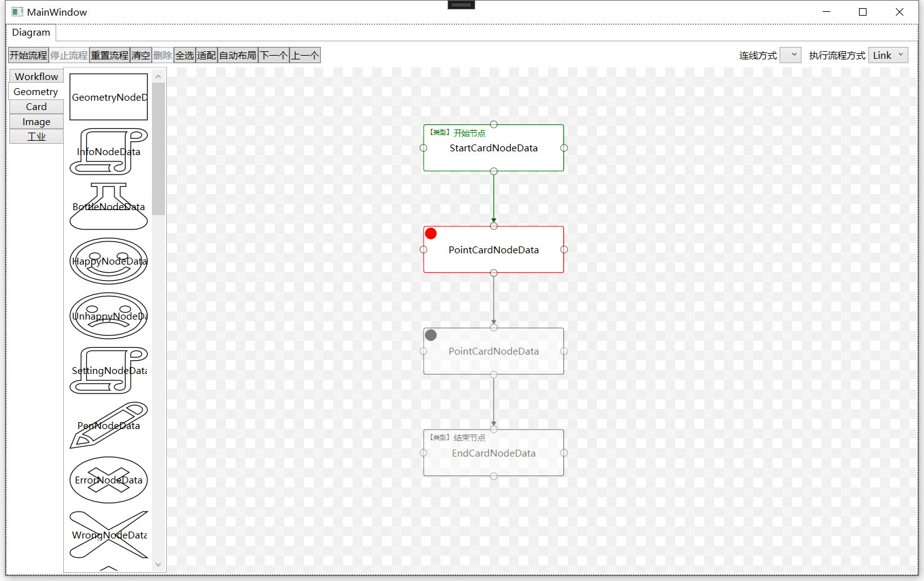The width and height of the screenshot is (924, 581).
Task: Select the ErrorNodeData crossed circle shape
Action: click(109, 480)
